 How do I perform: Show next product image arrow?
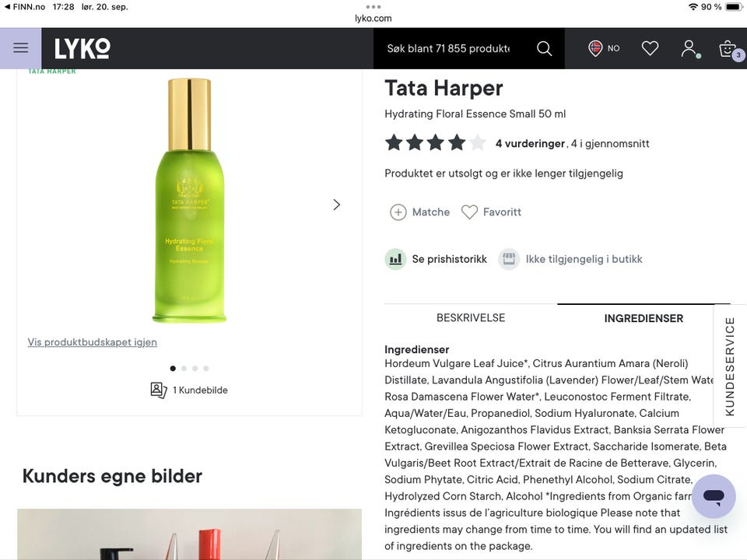[x=336, y=205]
